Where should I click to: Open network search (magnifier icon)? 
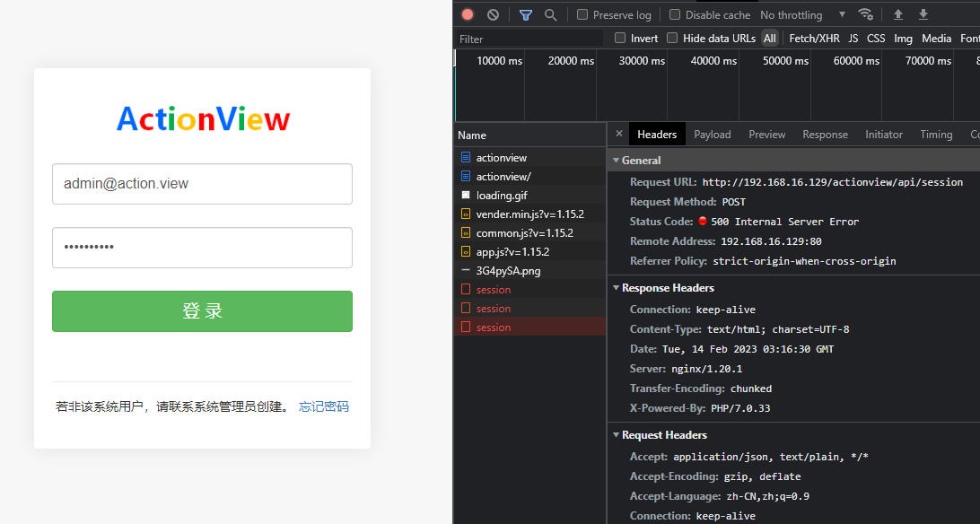(550, 14)
